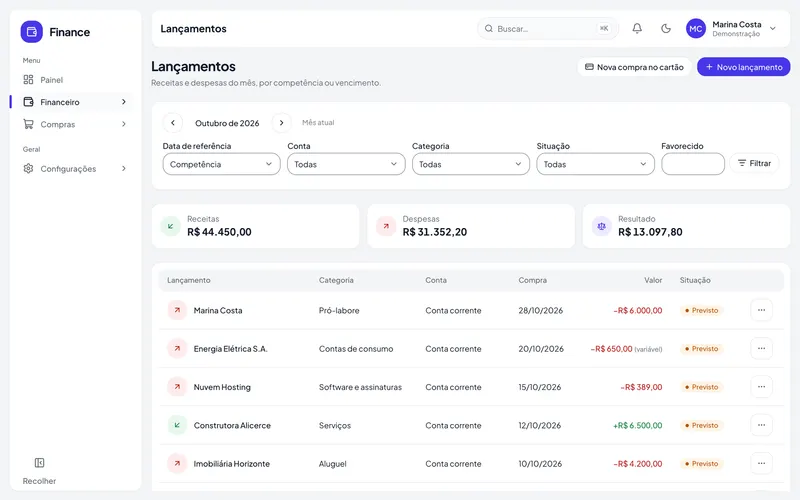The width and height of the screenshot is (800, 500).
Task: Click the Resultado balance scale icon
Action: [602, 226]
